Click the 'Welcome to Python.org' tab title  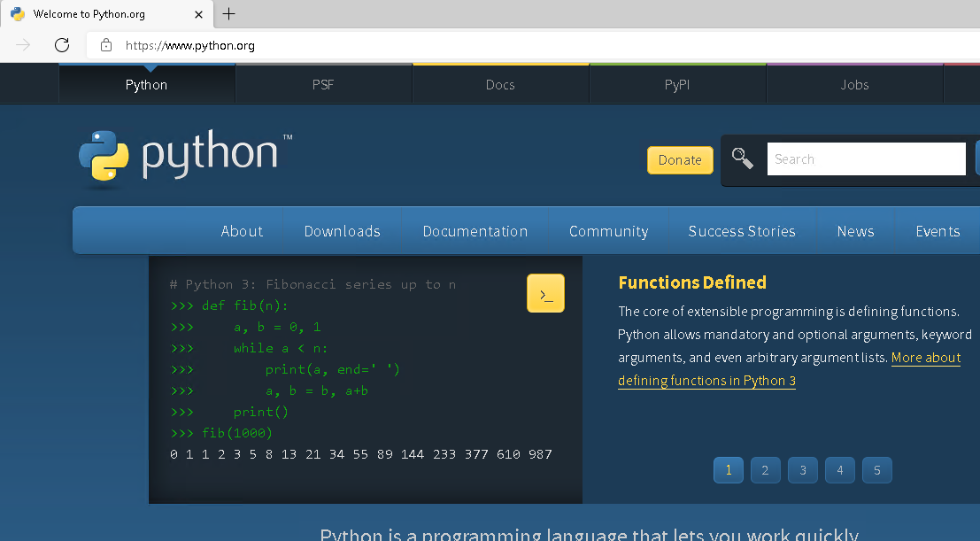click(89, 14)
